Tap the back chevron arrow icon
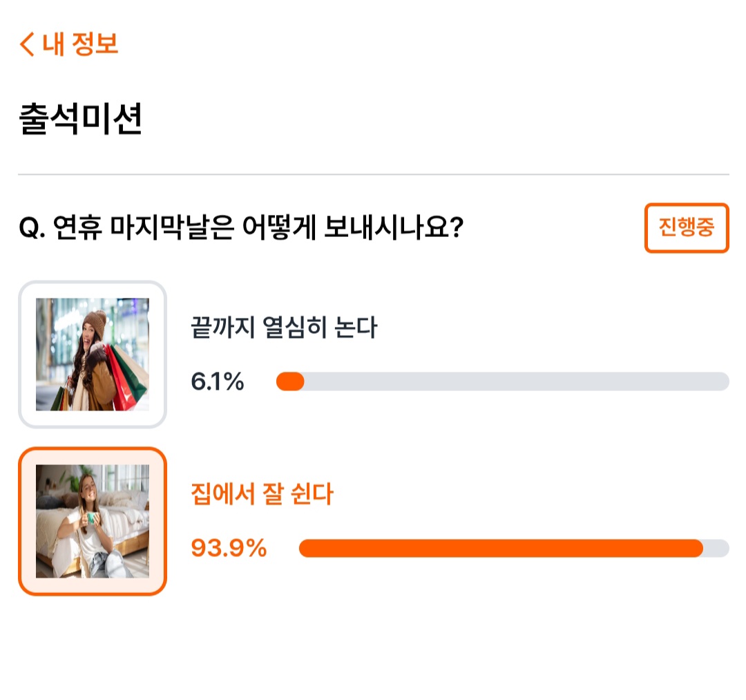Viewport: 746px width, 700px height. pyautogui.click(x=27, y=44)
